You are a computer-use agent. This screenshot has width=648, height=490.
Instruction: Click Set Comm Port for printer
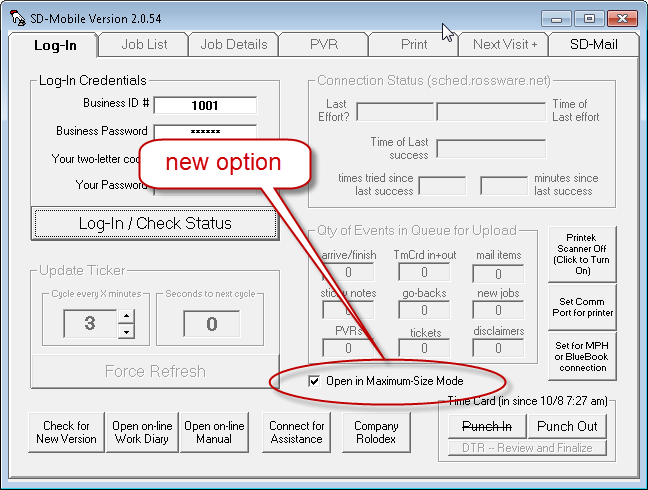pos(582,306)
